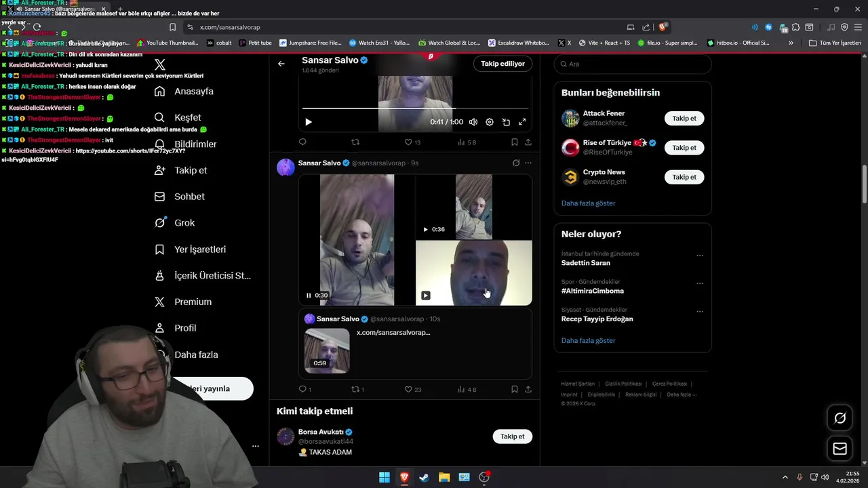Screen dimensions: 868x488
Task: Play the small video showing 0:36
Action: [425, 229]
